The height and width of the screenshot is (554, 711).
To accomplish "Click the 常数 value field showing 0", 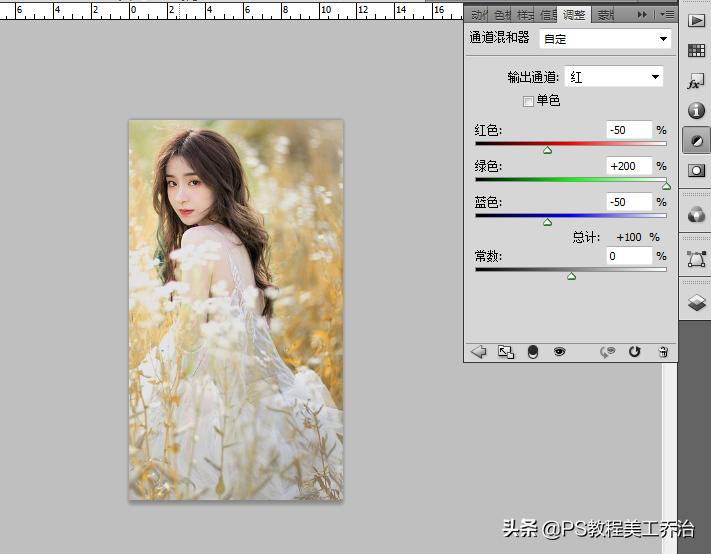I will [x=629, y=256].
